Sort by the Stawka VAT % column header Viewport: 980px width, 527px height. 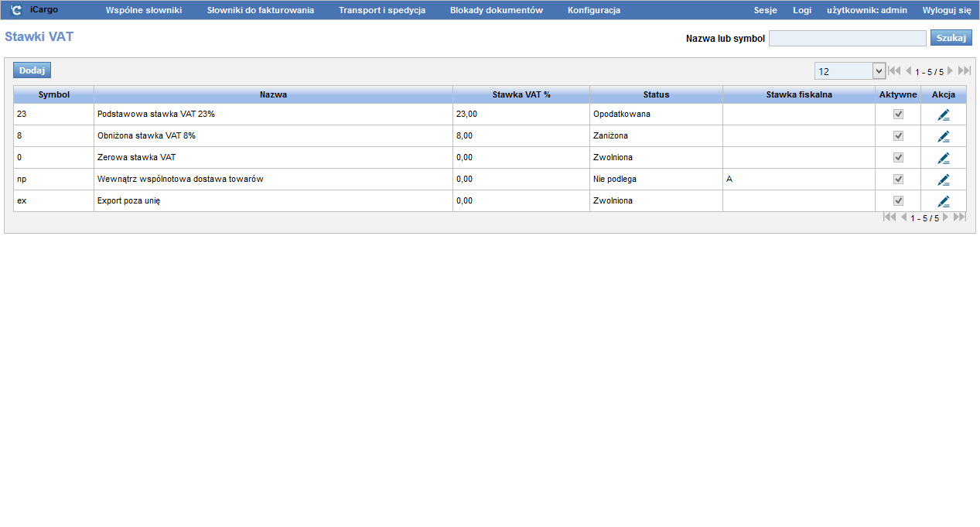click(x=521, y=94)
